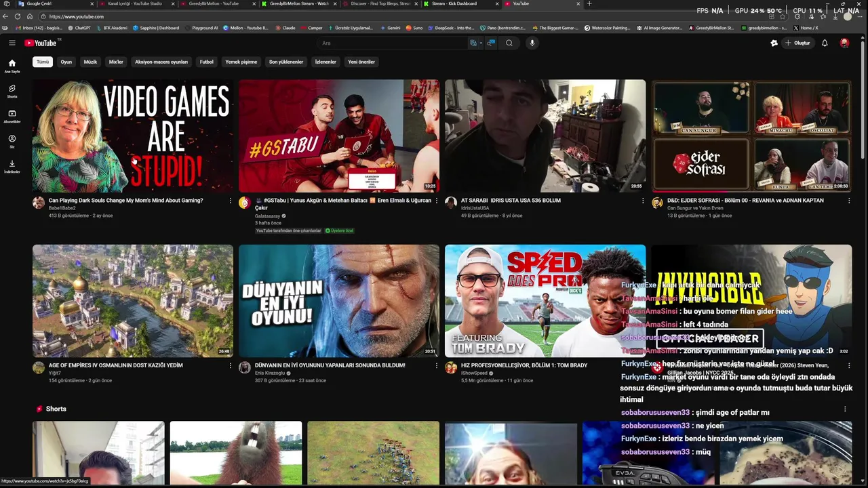Select the Son yüklenenler chip
Image resolution: width=868 pixels, height=488 pixels.
pos(286,62)
